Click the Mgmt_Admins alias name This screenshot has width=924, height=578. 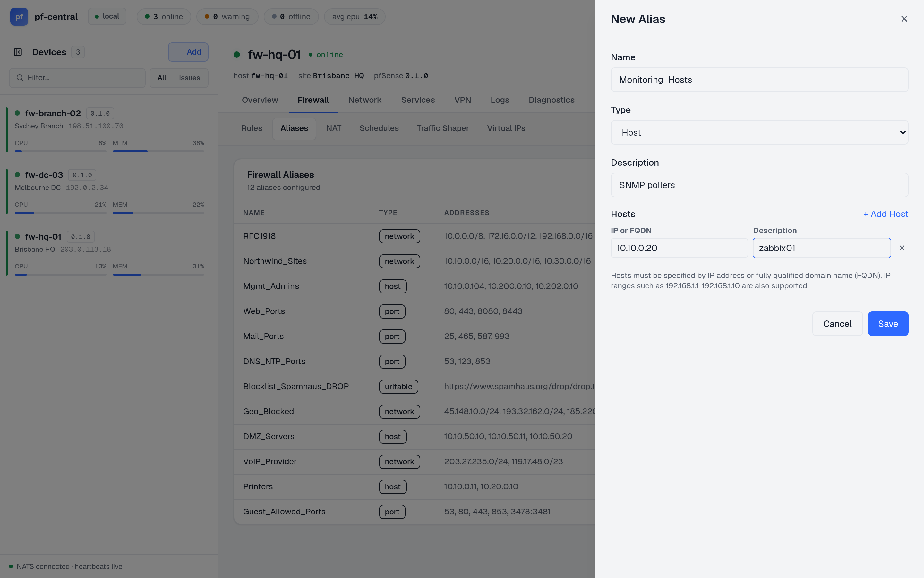point(271,286)
